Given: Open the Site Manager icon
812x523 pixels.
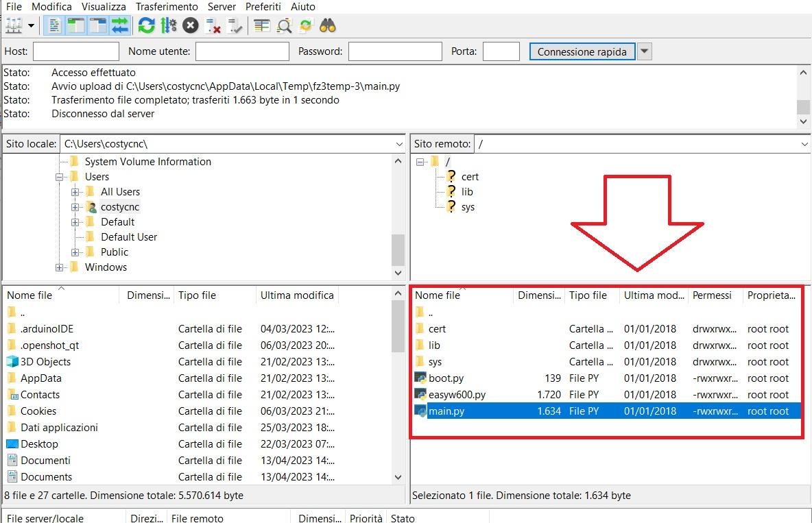Looking at the screenshot, I should tap(14, 25).
